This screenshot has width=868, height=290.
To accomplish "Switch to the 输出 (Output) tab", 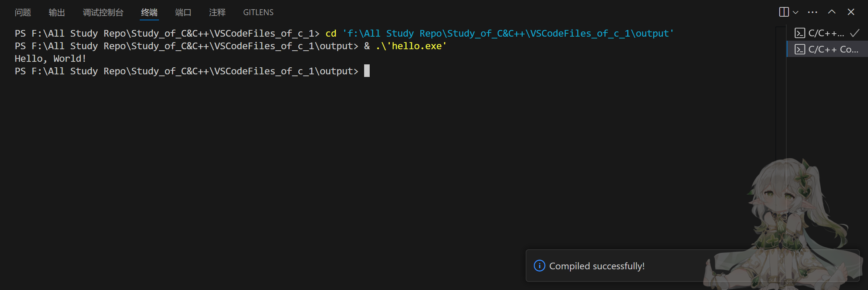I will coord(57,13).
